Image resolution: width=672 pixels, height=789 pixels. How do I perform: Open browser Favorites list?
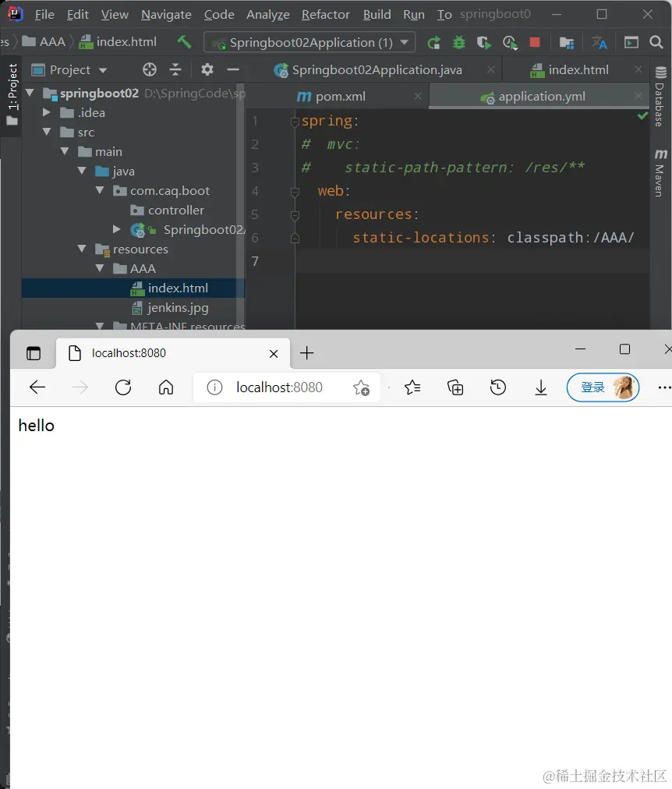click(x=412, y=387)
